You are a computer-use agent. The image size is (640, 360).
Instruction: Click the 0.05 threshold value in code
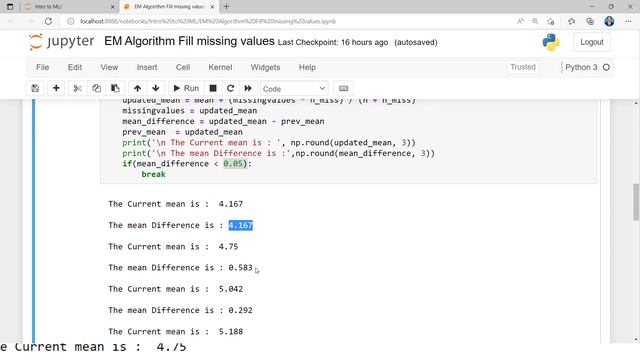pyautogui.click(x=233, y=164)
